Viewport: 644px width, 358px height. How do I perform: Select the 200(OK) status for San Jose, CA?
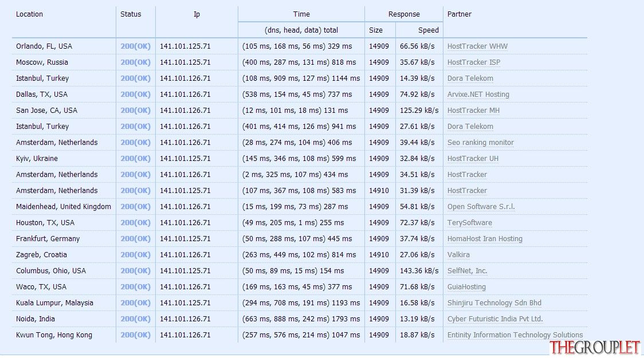(x=136, y=111)
